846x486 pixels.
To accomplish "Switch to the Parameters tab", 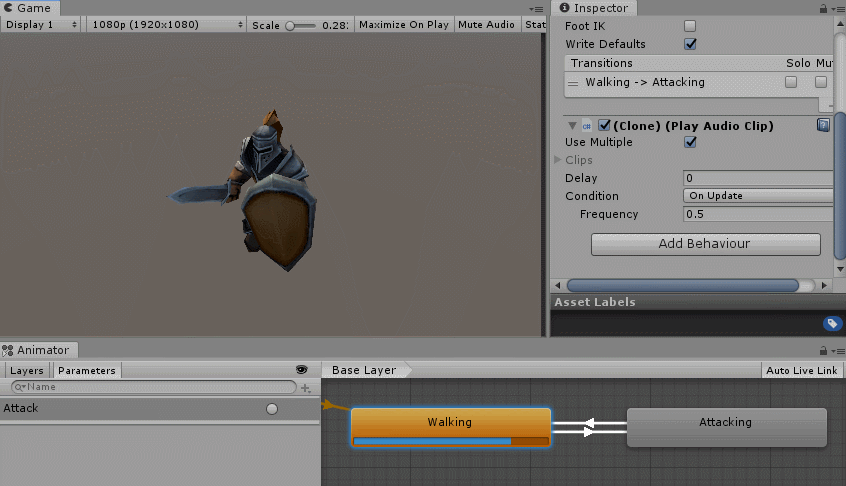I will click(x=87, y=371).
